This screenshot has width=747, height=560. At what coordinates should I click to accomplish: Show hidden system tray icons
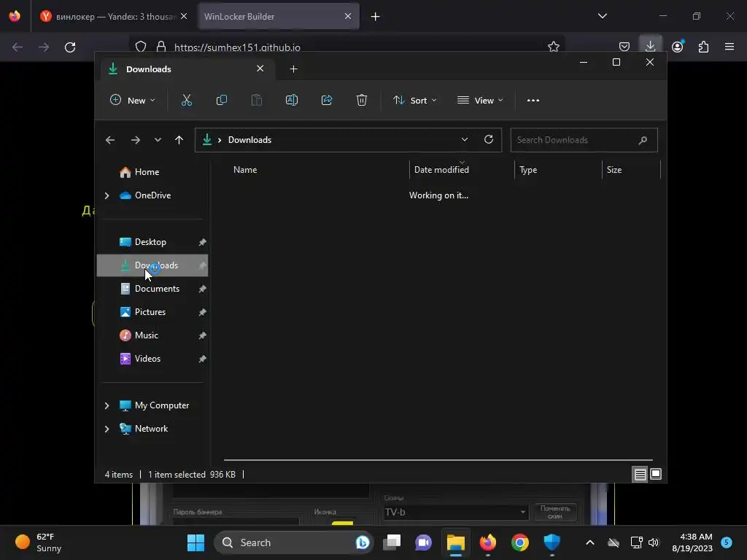tap(589, 542)
